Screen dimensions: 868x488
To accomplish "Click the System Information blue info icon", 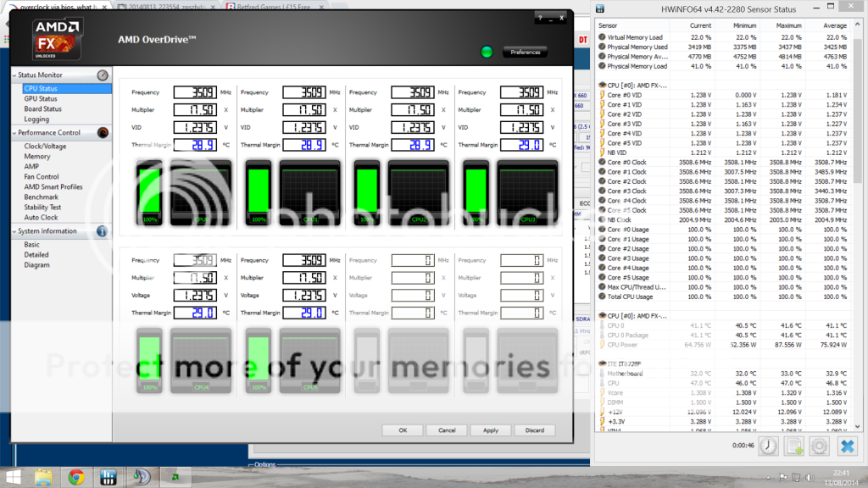I will point(102,231).
